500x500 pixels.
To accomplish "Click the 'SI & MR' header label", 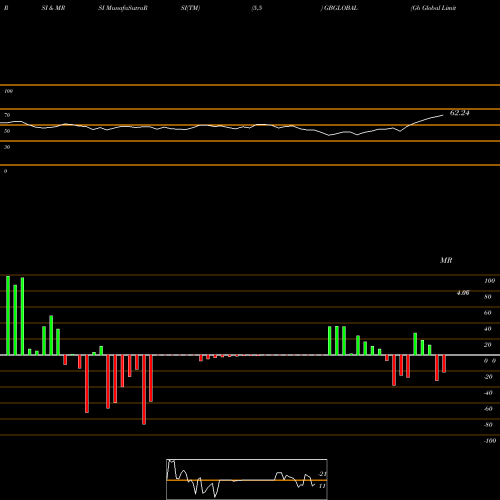I will [53, 8].
